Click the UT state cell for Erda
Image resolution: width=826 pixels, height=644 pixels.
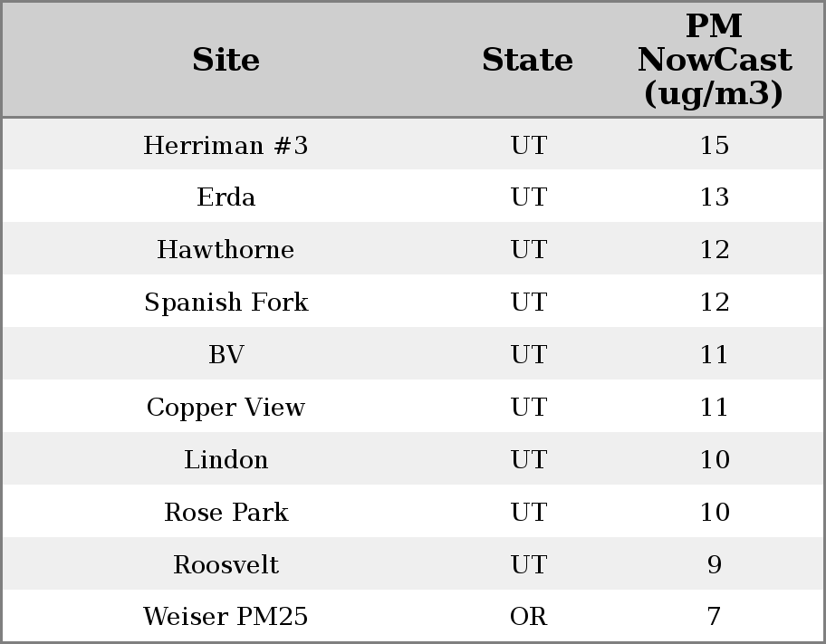[x=528, y=197]
